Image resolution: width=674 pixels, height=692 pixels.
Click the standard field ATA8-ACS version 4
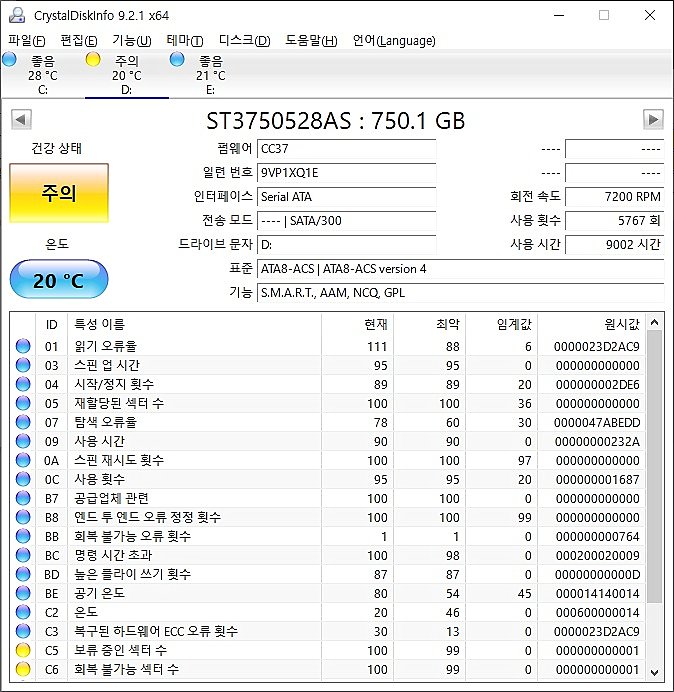click(460, 269)
